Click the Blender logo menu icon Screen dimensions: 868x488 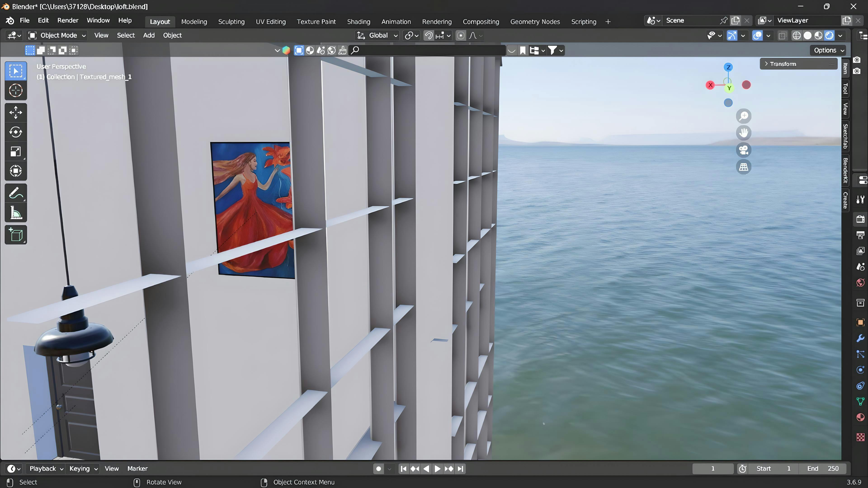click(x=10, y=21)
